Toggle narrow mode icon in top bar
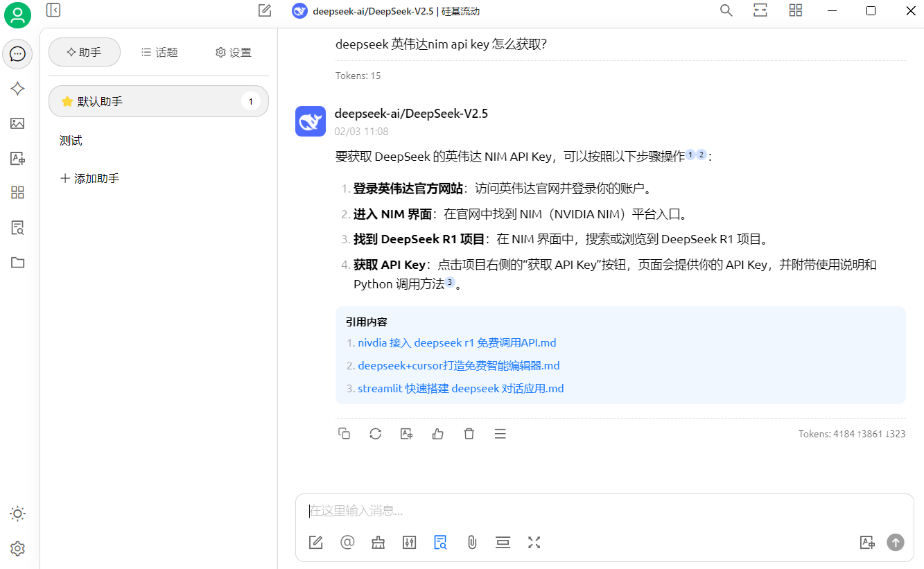 click(x=760, y=10)
